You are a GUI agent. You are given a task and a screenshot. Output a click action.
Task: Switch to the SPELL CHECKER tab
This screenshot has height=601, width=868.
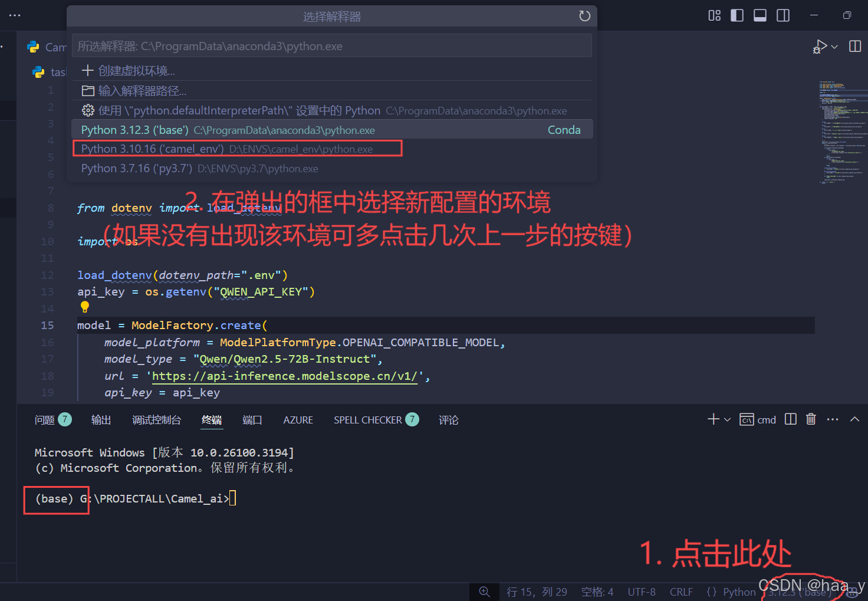pyautogui.click(x=367, y=419)
